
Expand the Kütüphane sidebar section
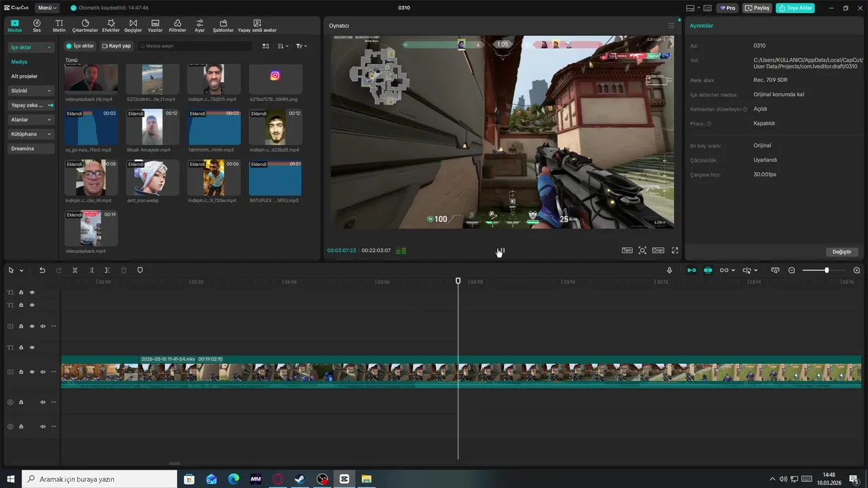tap(31, 134)
